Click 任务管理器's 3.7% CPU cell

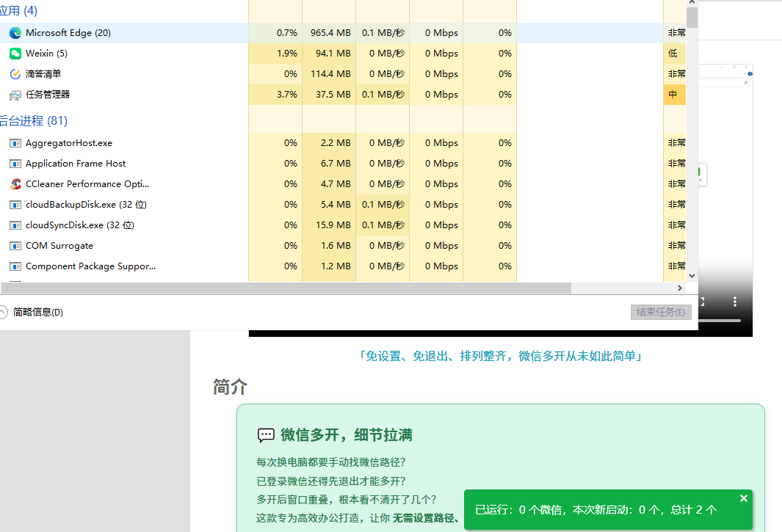(x=275, y=95)
